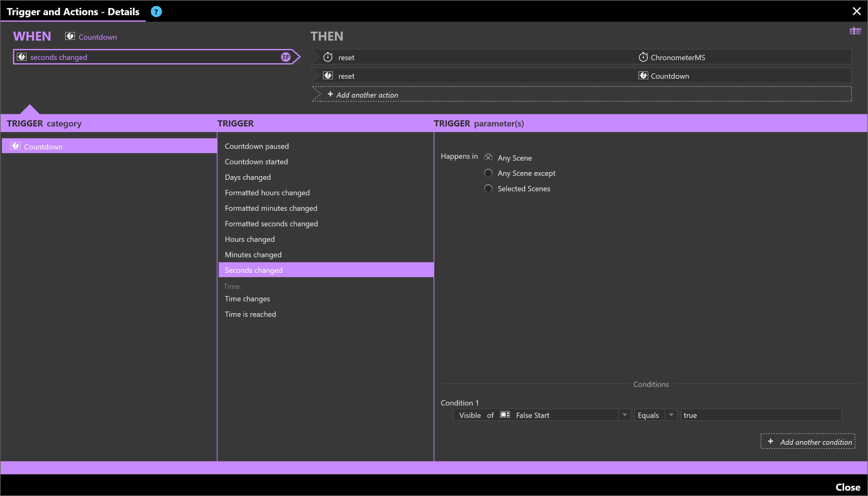
Task: Click the Countdown target icon in second action
Action: [x=643, y=75]
